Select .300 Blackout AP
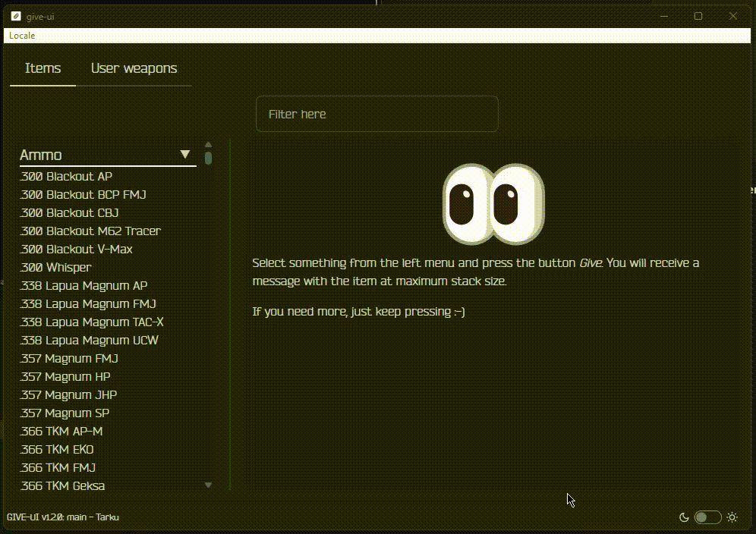Image resolution: width=756 pixels, height=534 pixels. tap(66, 177)
